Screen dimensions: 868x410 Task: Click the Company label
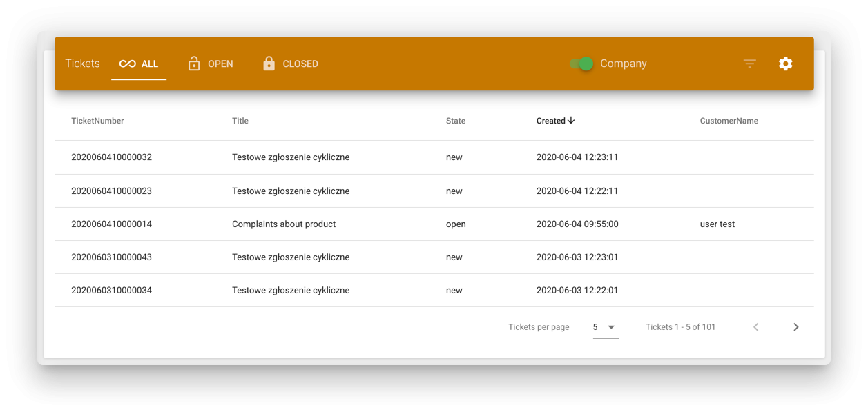click(x=624, y=64)
